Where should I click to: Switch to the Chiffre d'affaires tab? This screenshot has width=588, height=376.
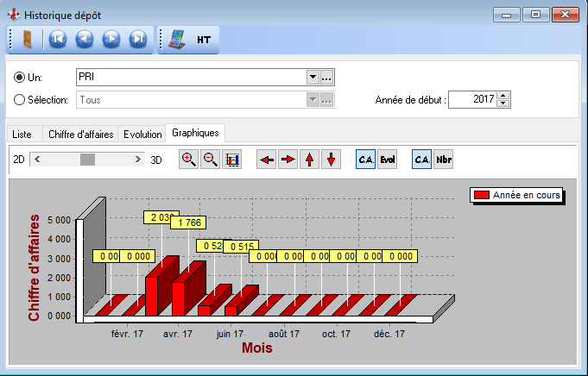(80, 135)
